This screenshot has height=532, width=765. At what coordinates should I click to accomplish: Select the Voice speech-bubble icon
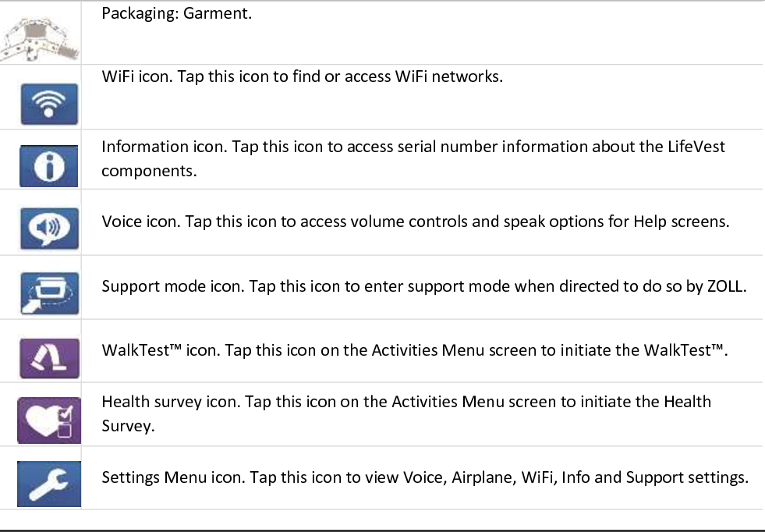click(x=49, y=229)
